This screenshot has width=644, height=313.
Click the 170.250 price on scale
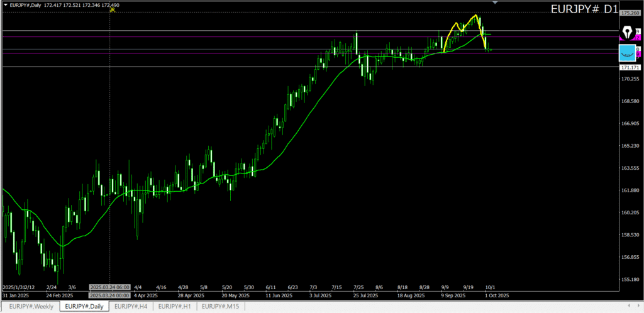(x=629, y=79)
